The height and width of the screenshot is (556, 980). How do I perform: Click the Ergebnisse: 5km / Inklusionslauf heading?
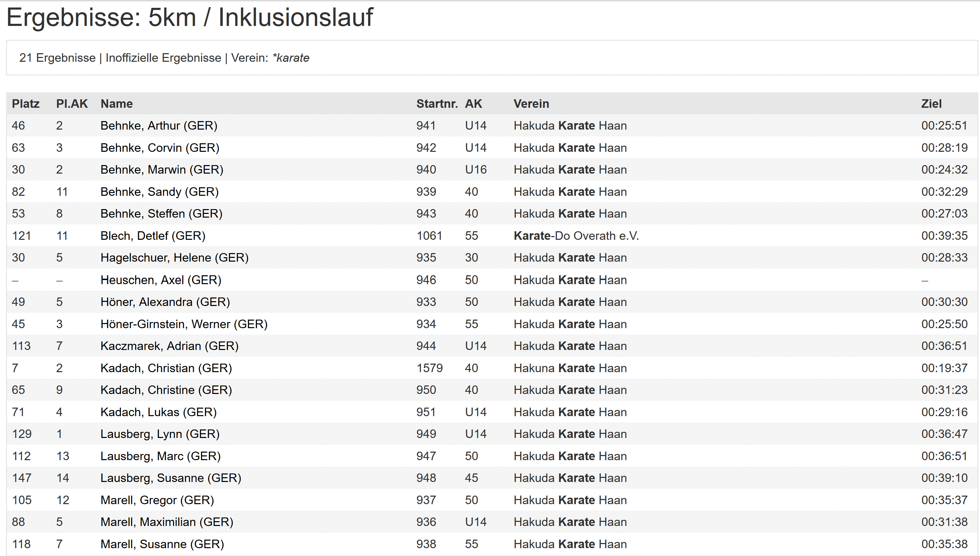point(189,17)
